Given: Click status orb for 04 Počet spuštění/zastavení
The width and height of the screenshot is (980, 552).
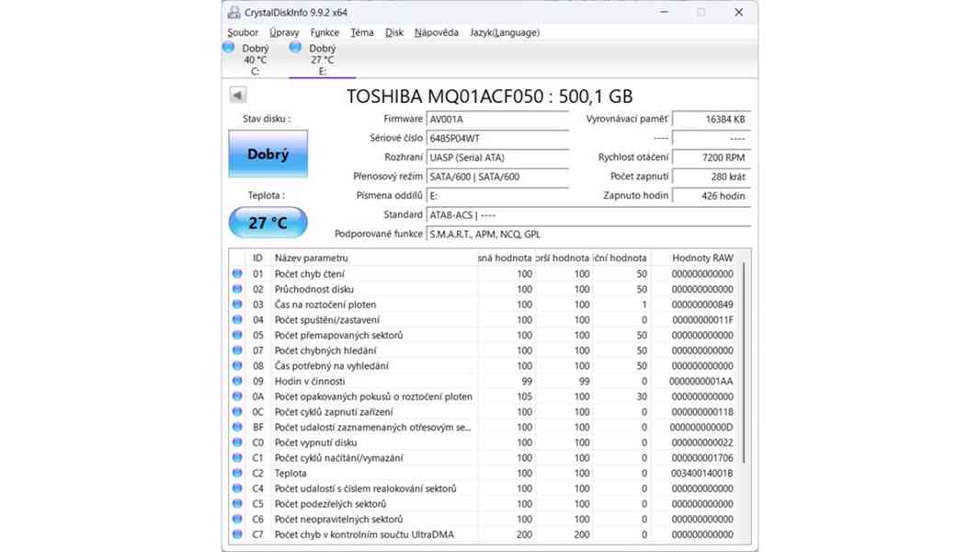Looking at the screenshot, I should pyautogui.click(x=237, y=319).
